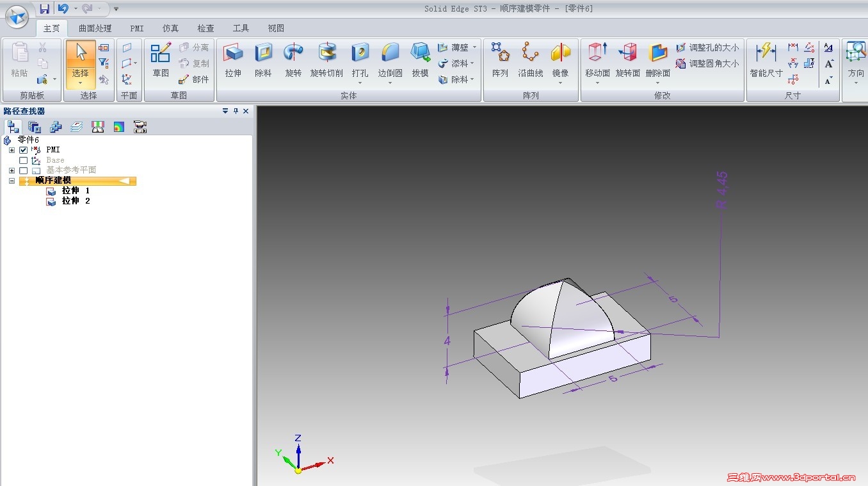Open the 仿真 ribbon tab
The image size is (868, 486).
pyautogui.click(x=171, y=28)
